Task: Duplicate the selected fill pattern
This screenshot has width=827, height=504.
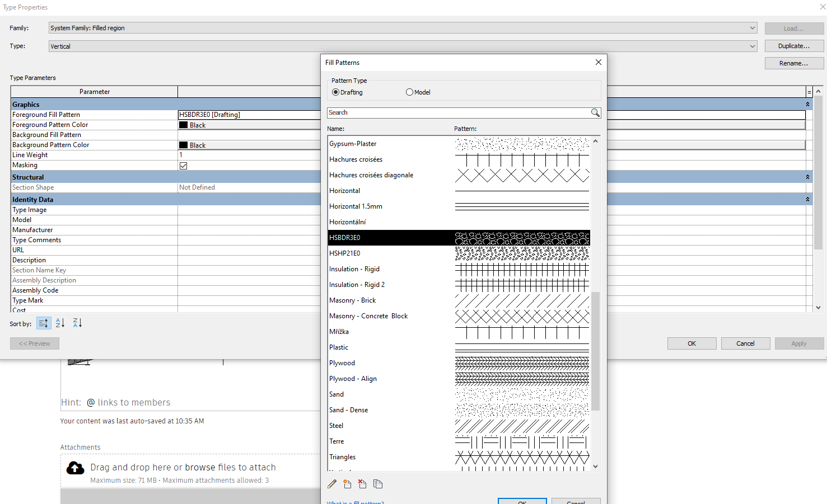Action: click(x=378, y=484)
